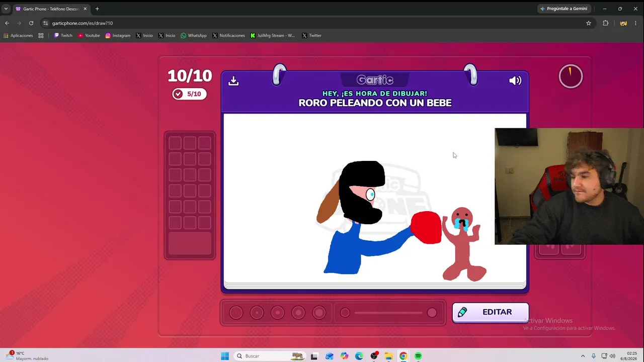The width and height of the screenshot is (644, 362).
Task: Go back with the browser back arrow
Action: click(x=7, y=23)
